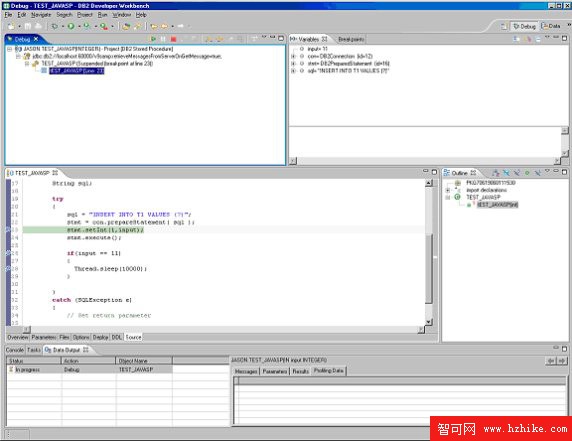Click the Open Perspective icon
Viewport: 572px width, 441px height.
(x=504, y=26)
